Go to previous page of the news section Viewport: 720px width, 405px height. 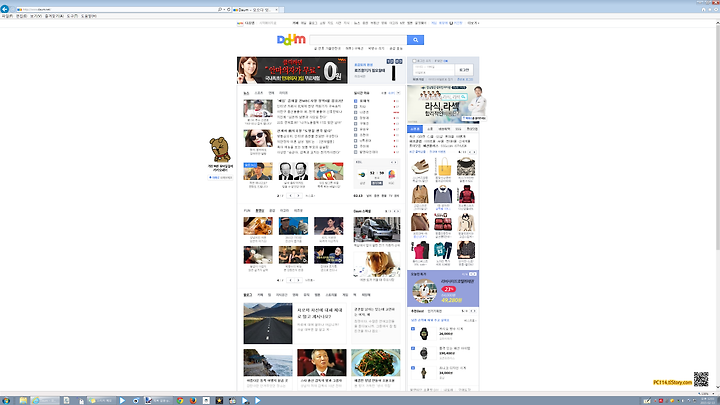(x=290, y=196)
